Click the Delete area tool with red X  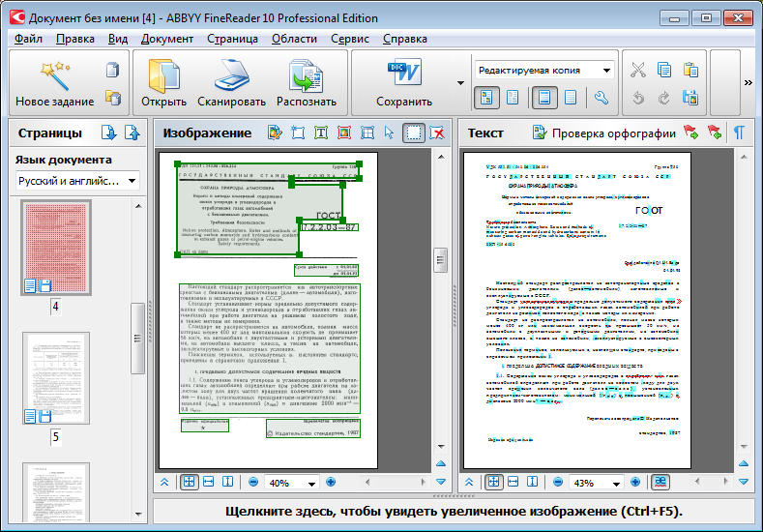tap(437, 133)
